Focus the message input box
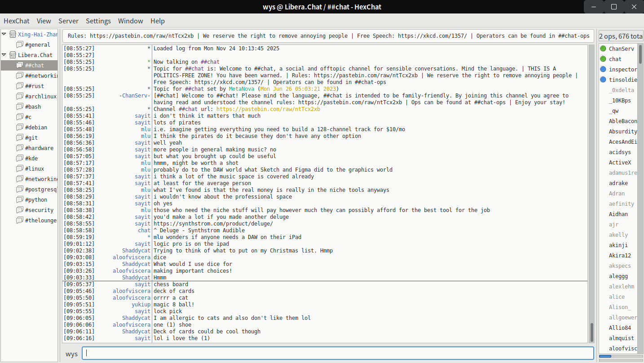This screenshot has height=363, width=644. 338,353
